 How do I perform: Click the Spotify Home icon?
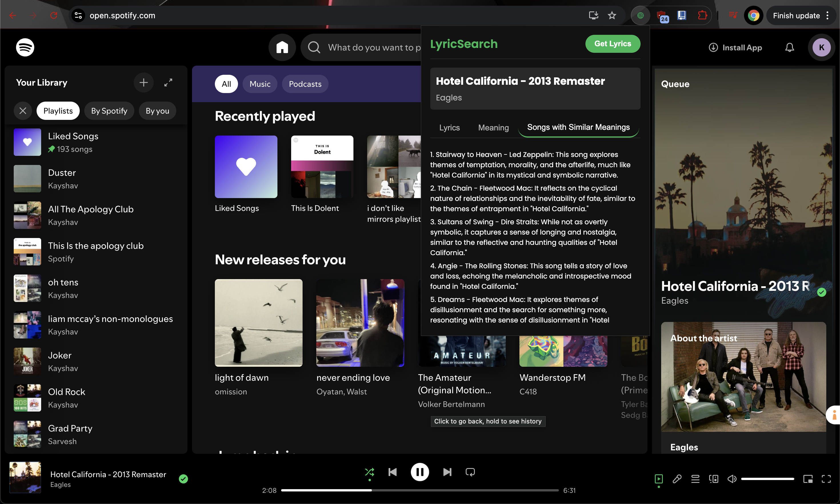[282, 47]
